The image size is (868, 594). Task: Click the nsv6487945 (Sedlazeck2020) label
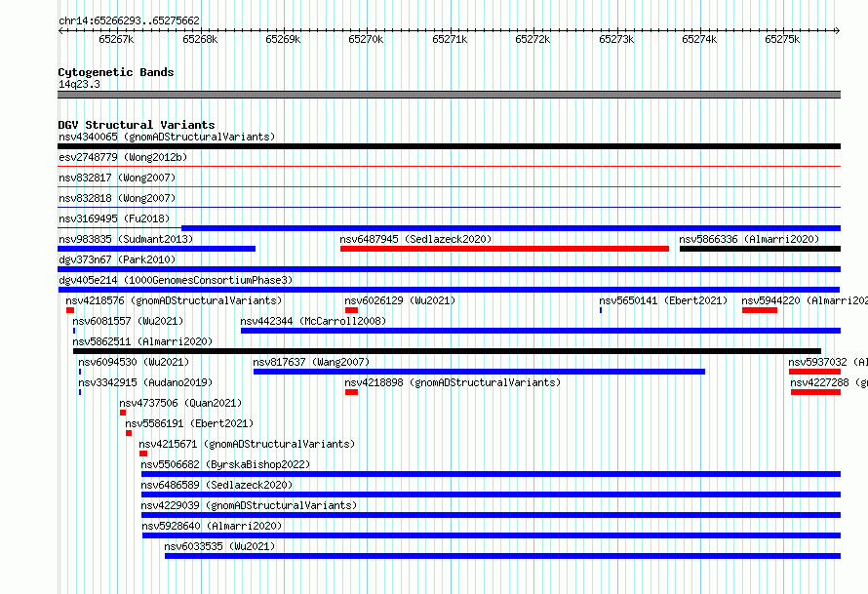415,239
